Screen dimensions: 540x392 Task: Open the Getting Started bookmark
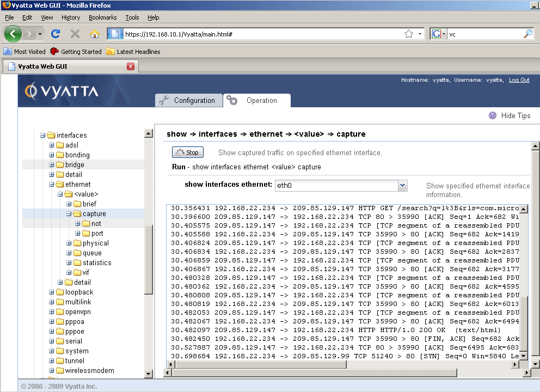76,52
